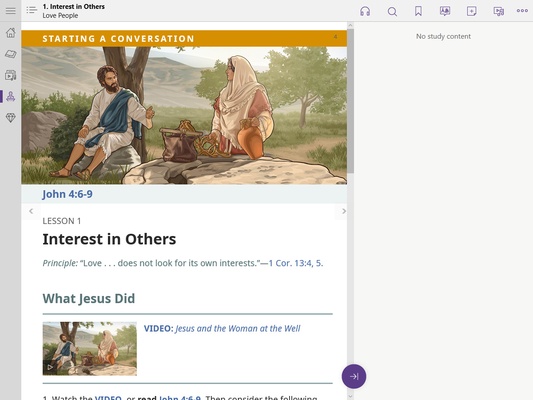The height and width of the screenshot is (400, 533).
Task: Collapse the study pane with purple button
Action: [354, 376]
